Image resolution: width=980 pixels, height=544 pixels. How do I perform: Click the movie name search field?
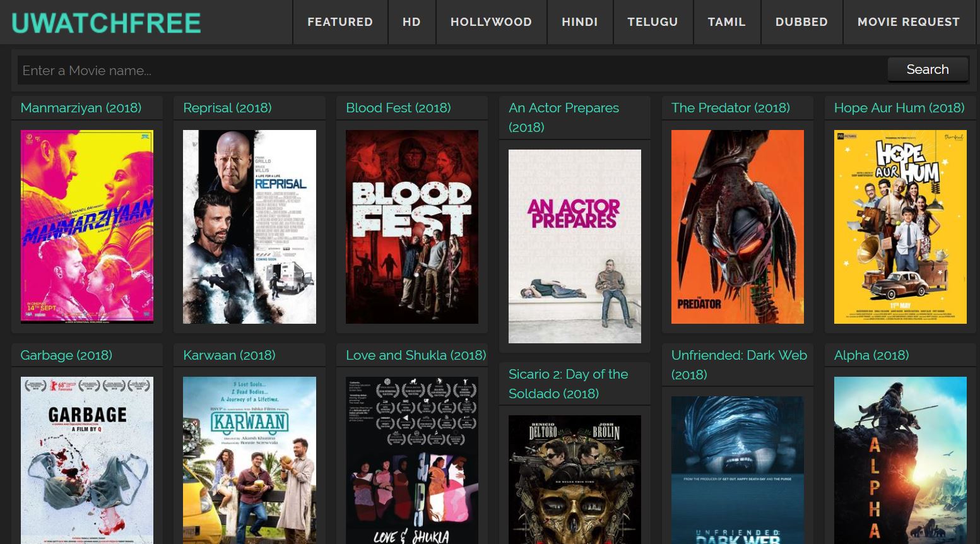tap(451, 70)
